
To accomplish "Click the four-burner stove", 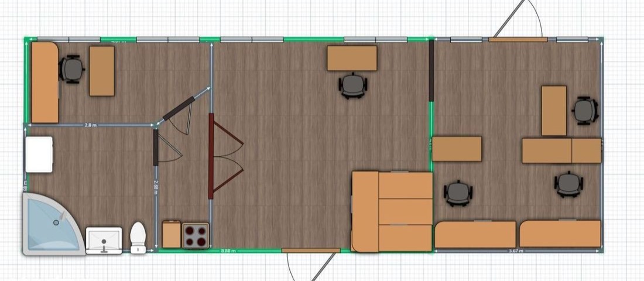I will [x=196, y=236].
